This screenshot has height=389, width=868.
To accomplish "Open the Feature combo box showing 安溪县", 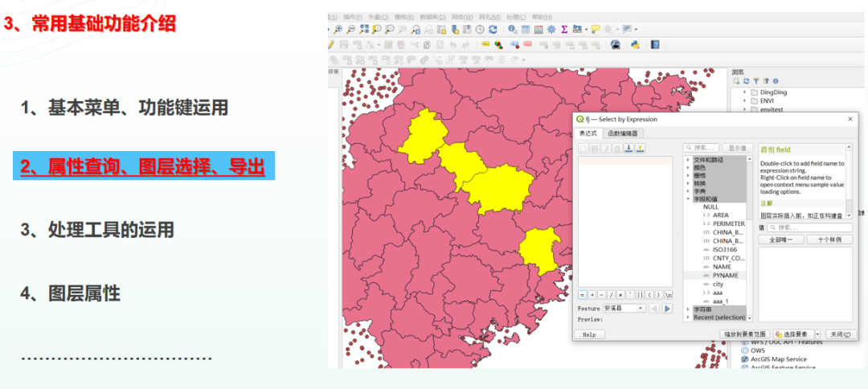I will click(x=624, y=308).
